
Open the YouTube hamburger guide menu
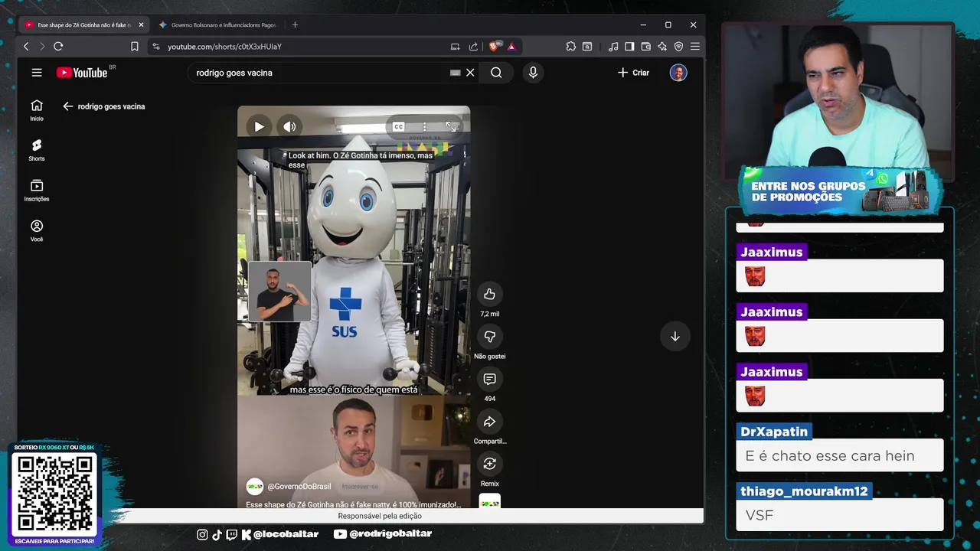click(x=37, y=73)
